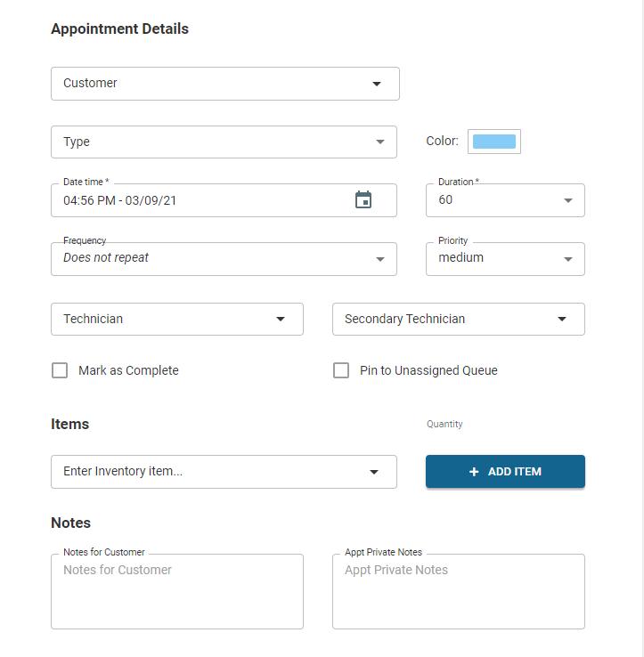Enable Pin to Unassigned Queue checkbox

pyautogui.click(x=341, y=370)
